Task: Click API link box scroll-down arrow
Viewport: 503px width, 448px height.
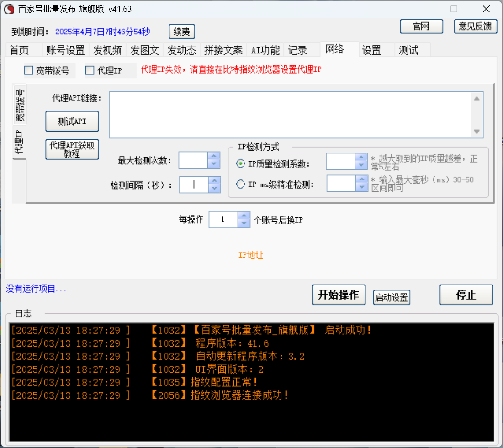Action: coord(477,131)
